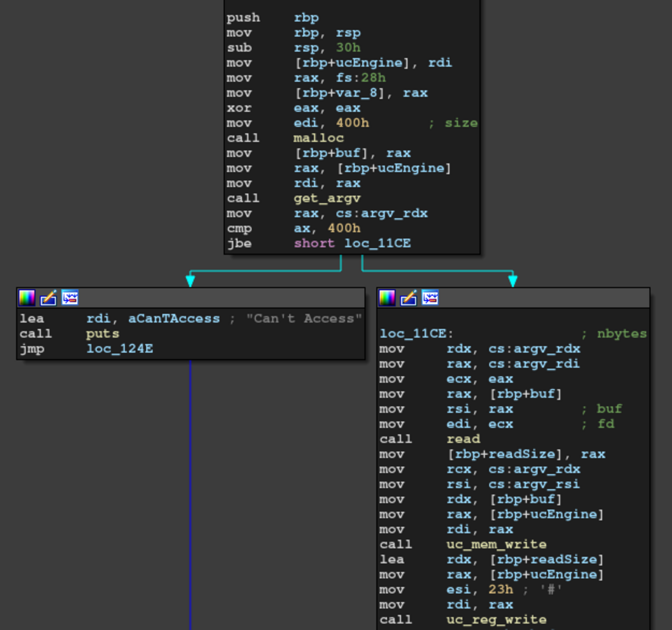
Task: Set node color for the loc_11CE block
Action: [x=386, y=297]
